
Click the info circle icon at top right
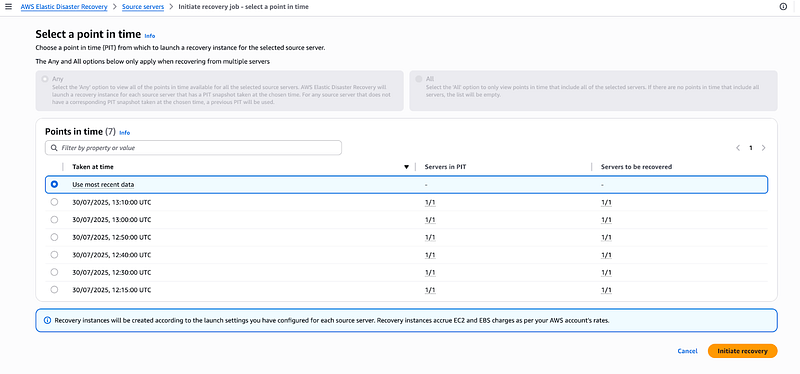[783, 7]
